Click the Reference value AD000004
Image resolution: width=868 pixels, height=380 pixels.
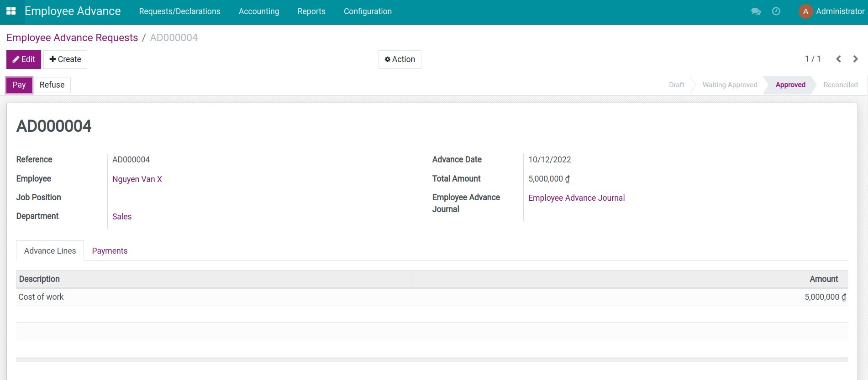[x=131, y=160]
